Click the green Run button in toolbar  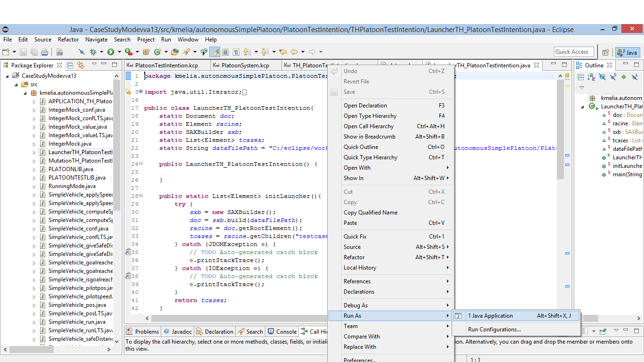coord(111,52)
